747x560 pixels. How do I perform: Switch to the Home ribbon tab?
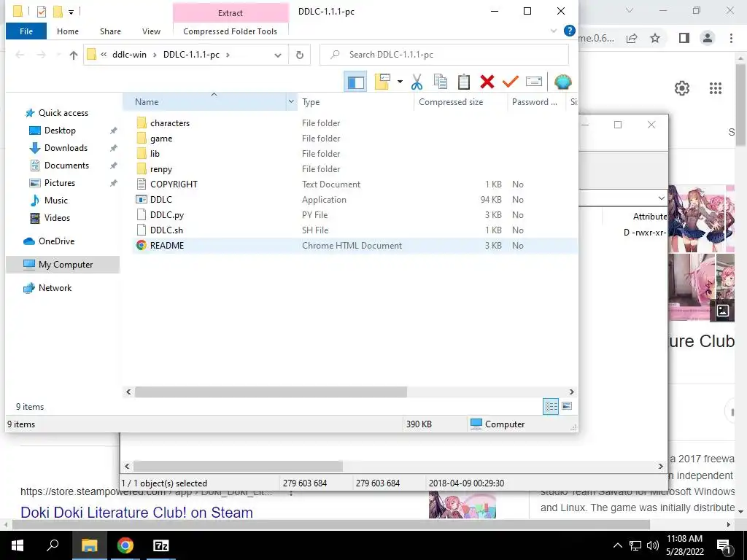68,31
